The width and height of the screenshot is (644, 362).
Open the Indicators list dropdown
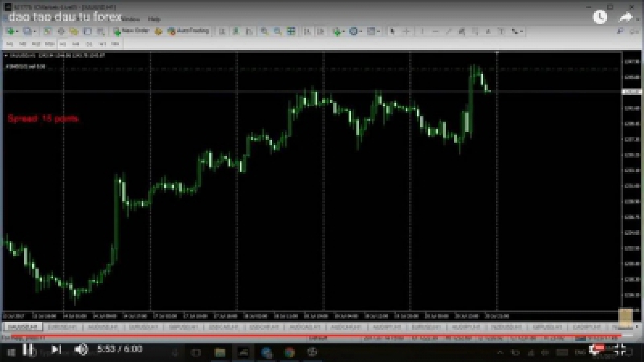pos(344,32)
